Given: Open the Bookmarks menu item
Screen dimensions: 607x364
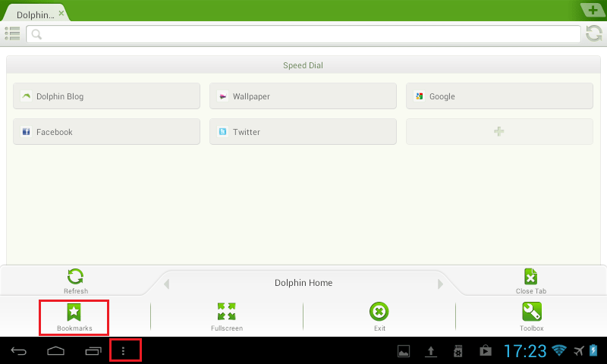Looking at the screenshot, I should click(74, 317).
